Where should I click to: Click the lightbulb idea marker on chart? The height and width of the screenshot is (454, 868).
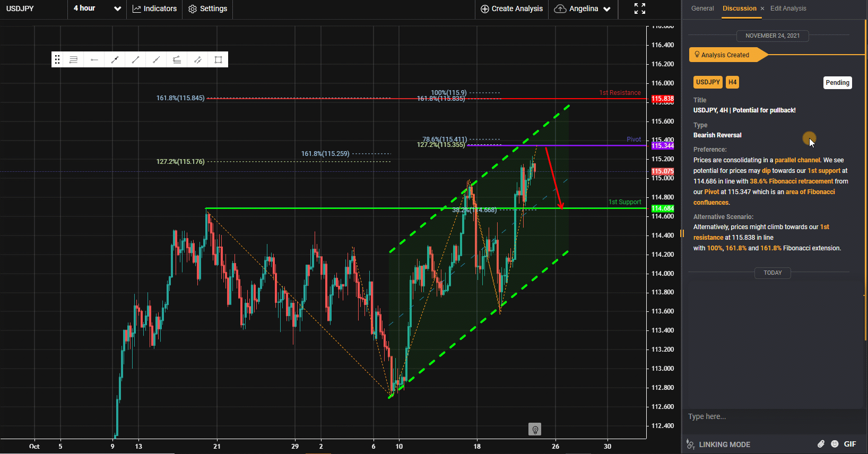pyautogui.click(x=535, y=429)
